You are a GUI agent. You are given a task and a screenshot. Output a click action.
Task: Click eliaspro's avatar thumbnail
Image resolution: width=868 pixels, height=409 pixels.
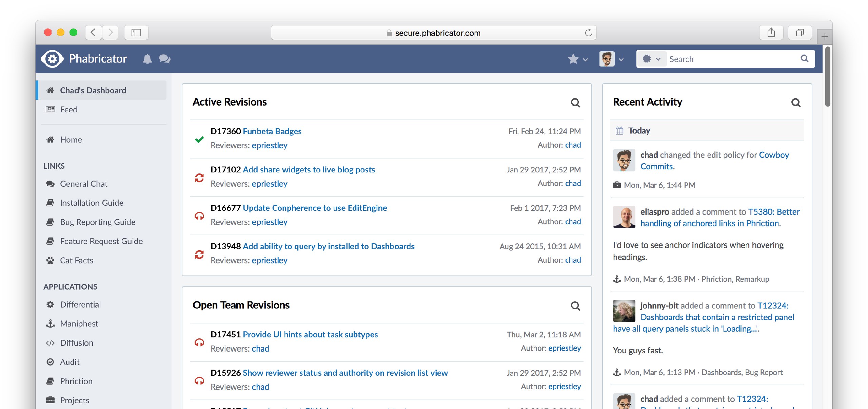tap(624, 217)
